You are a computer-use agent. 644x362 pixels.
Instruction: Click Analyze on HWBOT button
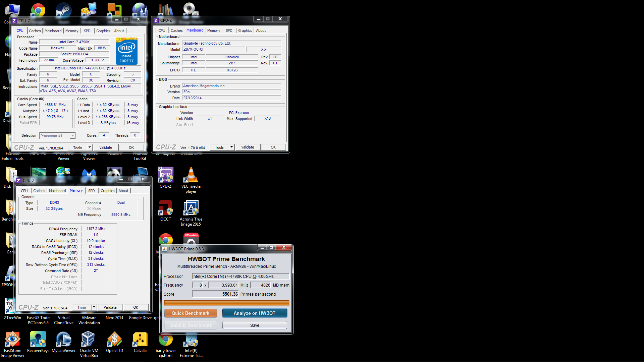click(255, 313)
